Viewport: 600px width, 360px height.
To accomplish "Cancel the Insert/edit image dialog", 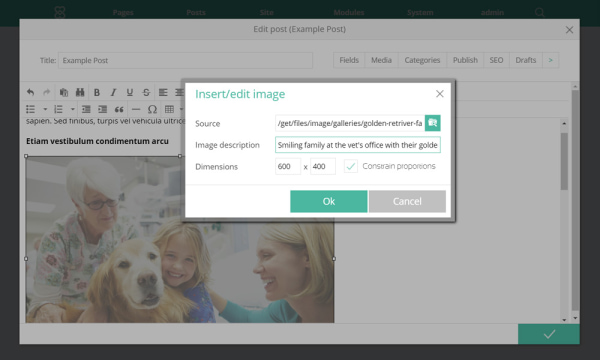I will point(407,201).
